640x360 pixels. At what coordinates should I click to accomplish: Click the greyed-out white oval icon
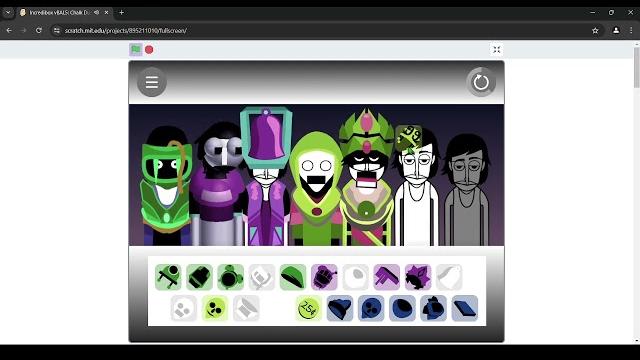click(x=356, y=277)
